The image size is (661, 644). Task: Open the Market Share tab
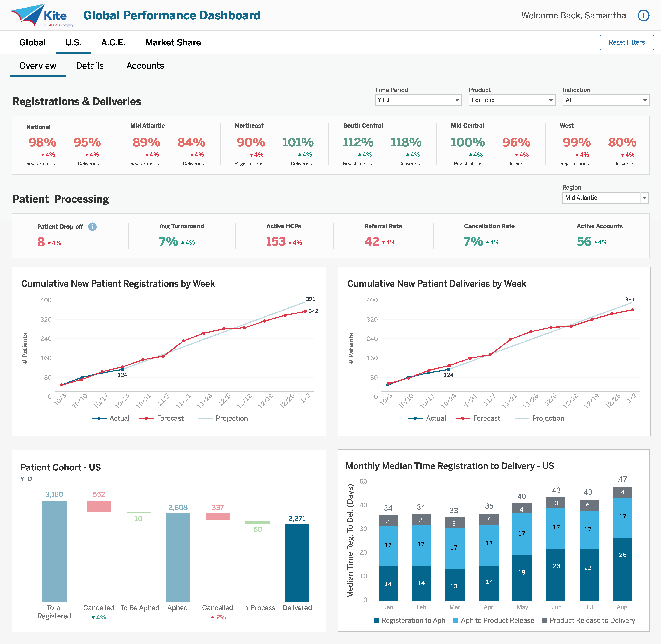click(173, 43)
